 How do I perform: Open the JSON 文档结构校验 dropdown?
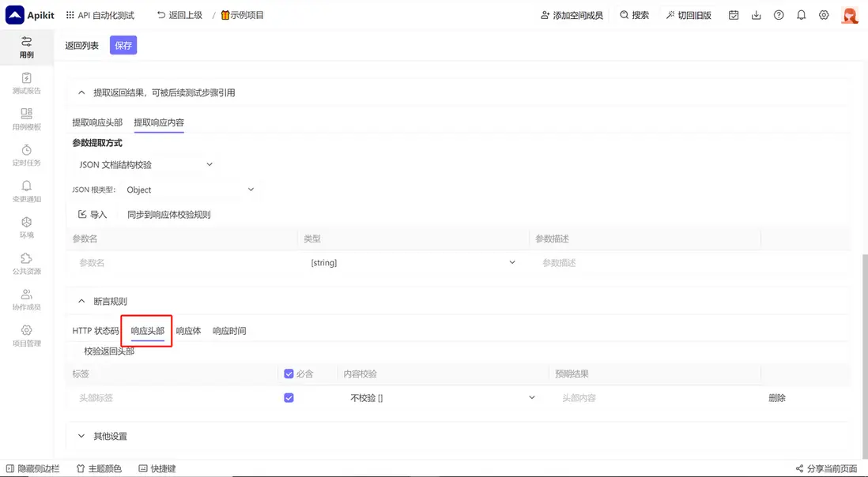point(145,164)
